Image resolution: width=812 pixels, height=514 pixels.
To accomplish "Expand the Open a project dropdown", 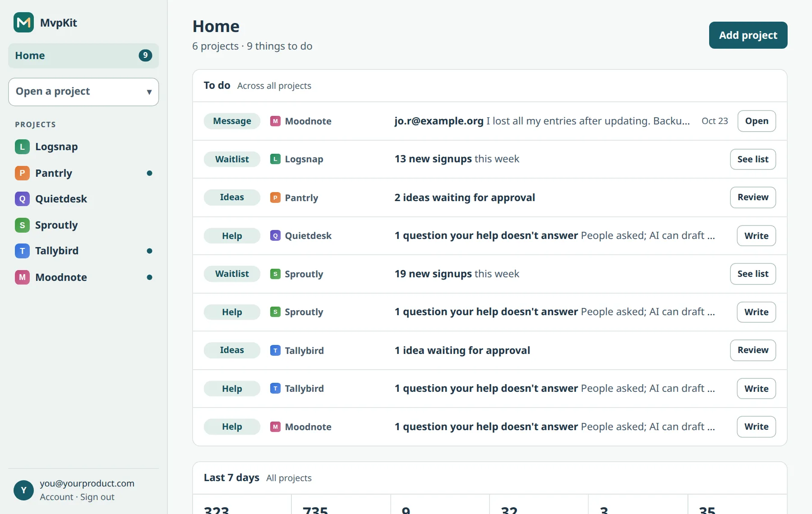I will 83,92.
